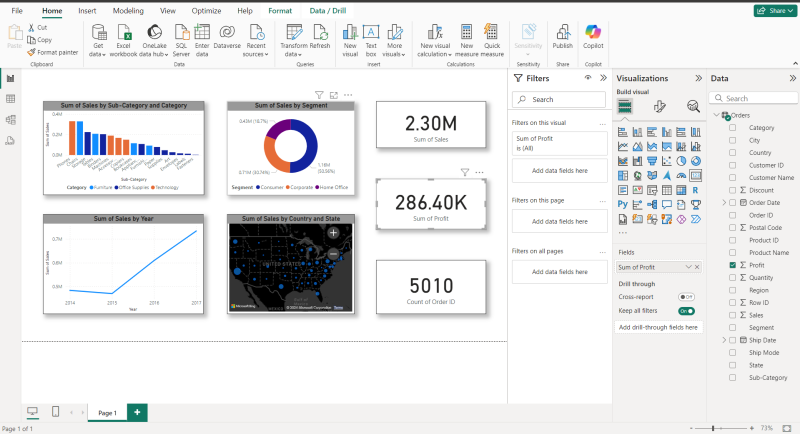Open the Modeling ribbon tab
The width and height of the screenshot is (800, 434).
click(128, 9)
